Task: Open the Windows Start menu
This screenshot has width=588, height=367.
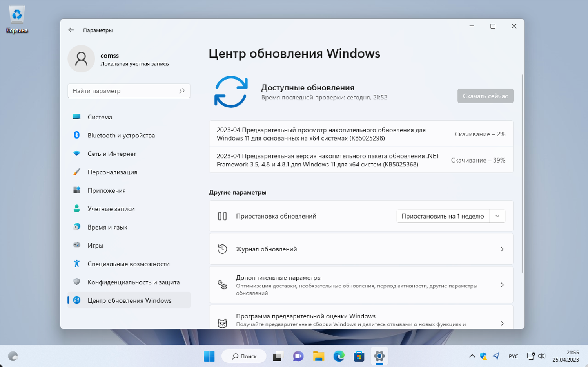Action: tap(209, 356)
